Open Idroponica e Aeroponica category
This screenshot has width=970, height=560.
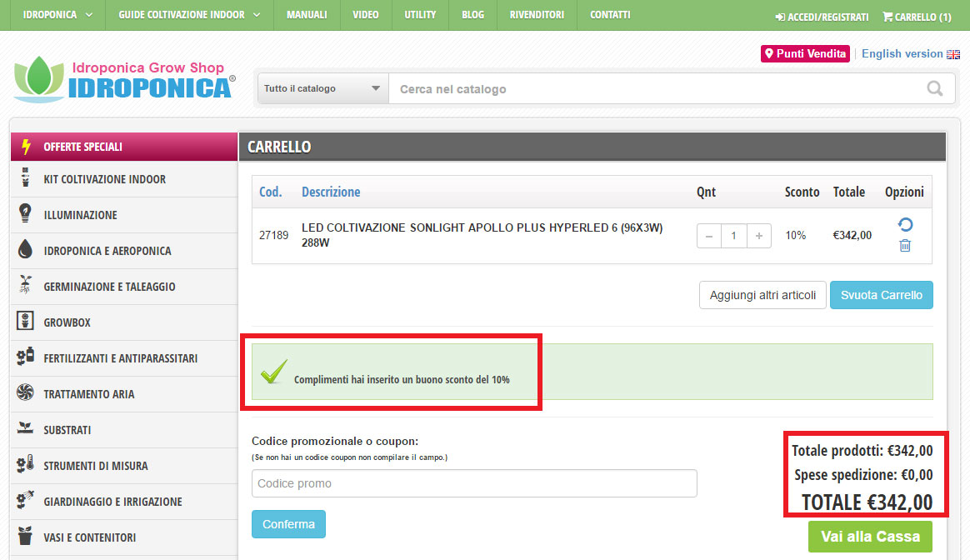124,251
